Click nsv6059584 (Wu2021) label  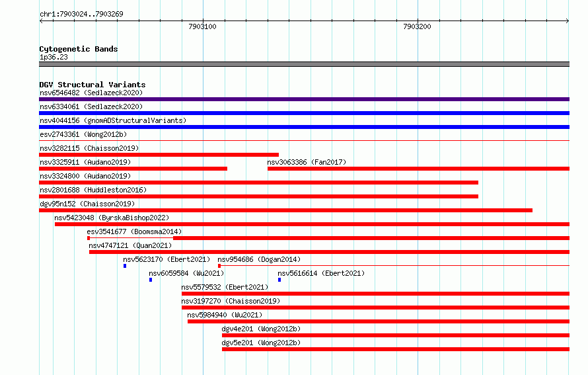[x=186, y=273]
